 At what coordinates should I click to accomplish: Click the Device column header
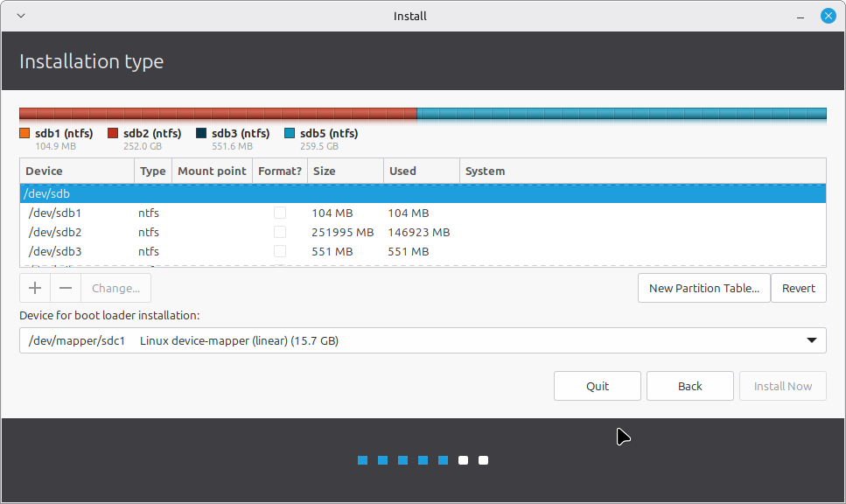(77, 171)
